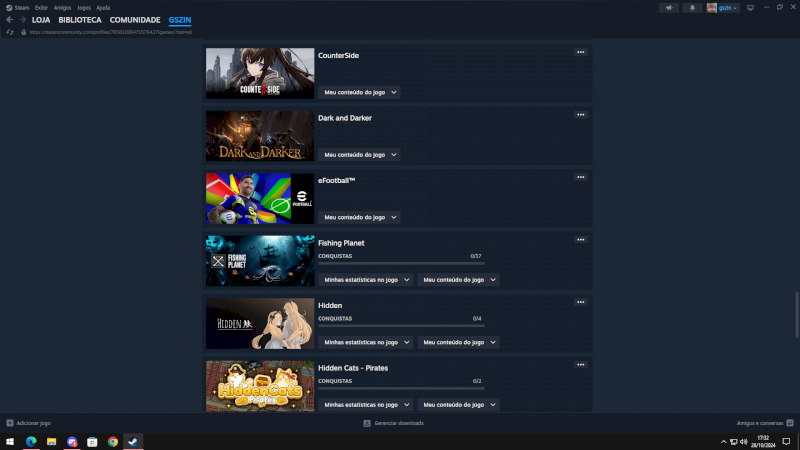Expand Hidden Meu conteúdo do jogo dropdown
Screen dimensions: 800x450
tap(458, 342)
